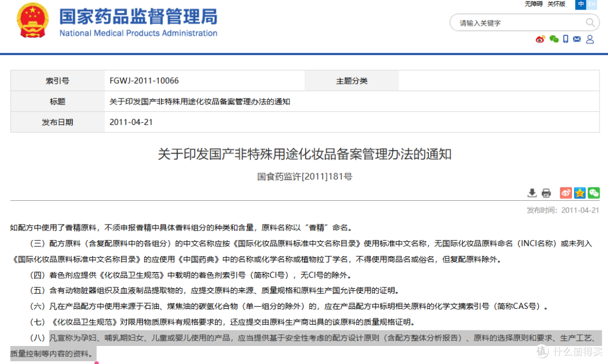
Task: Click paragraph (五) about 动物脏器组织
Action: coord(214,290)
